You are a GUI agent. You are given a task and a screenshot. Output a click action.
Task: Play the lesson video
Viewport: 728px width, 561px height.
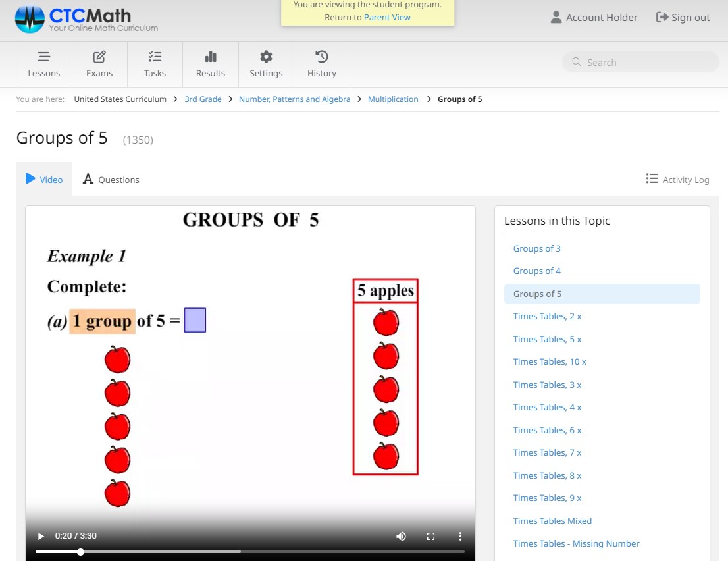coord(41,536)
